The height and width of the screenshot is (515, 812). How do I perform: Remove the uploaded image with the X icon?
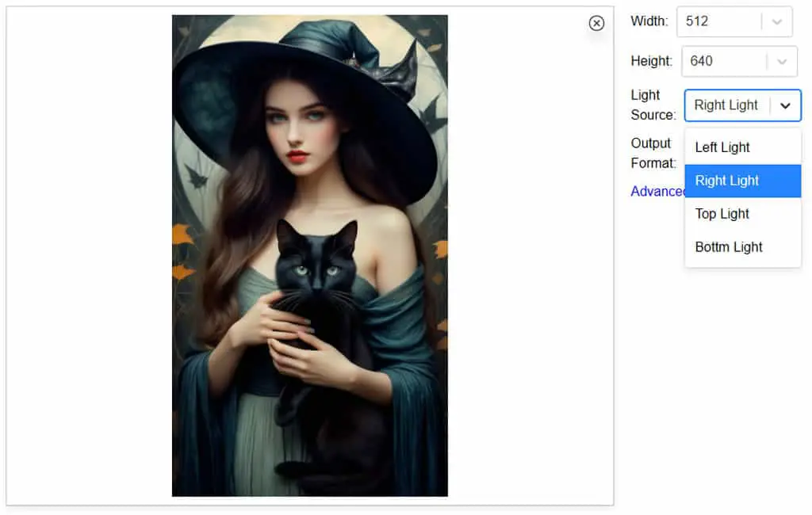(596, 23)
